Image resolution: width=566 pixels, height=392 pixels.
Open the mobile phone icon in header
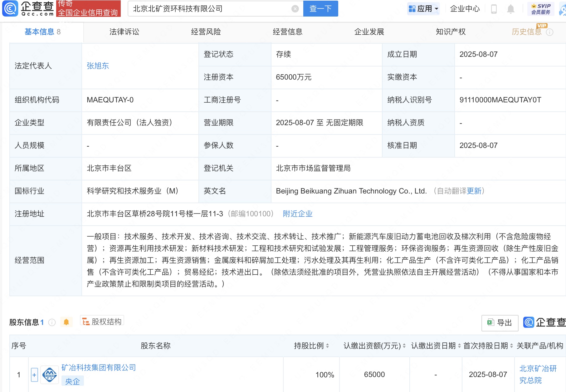pos(494,9)
